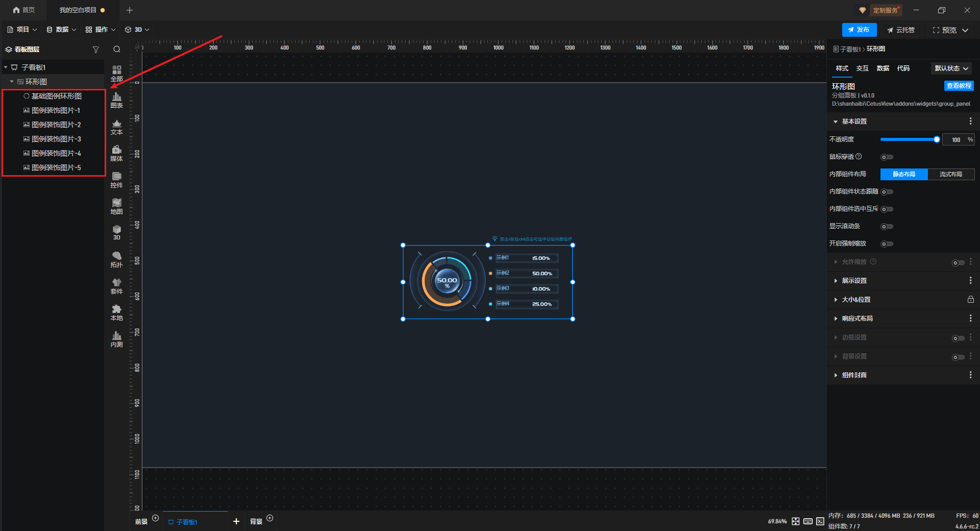Toggle 内部组件选中互斥 switch
The width and height of the screenshot is (980, 531).
(x=887, y=209)
